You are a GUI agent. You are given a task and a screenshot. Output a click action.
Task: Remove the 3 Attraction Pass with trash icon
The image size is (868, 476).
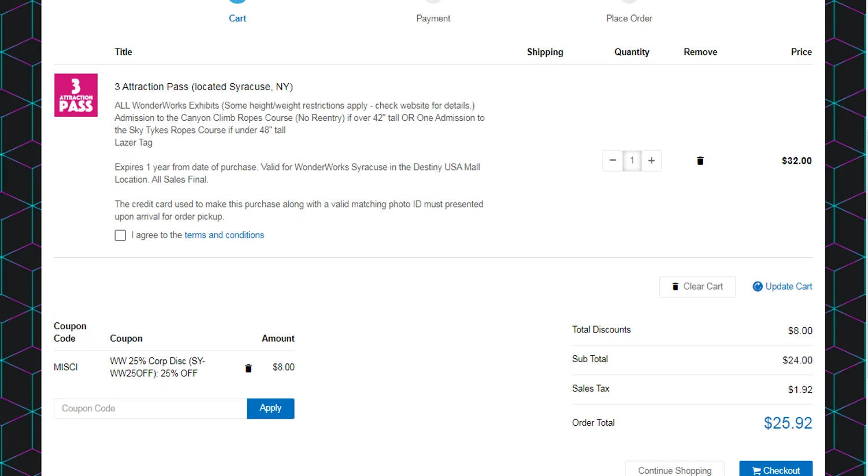point(700,161)
